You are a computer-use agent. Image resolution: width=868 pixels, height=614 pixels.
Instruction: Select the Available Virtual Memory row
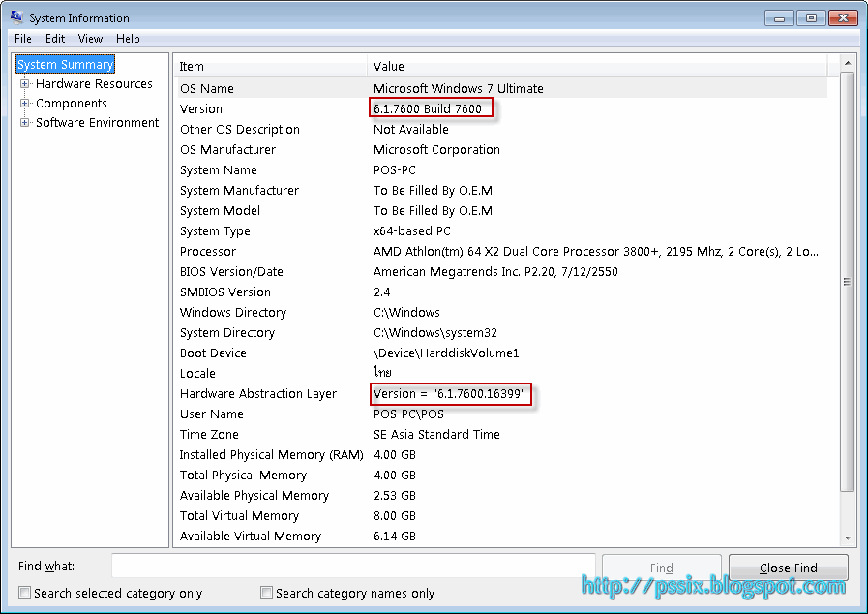[501, 537]
